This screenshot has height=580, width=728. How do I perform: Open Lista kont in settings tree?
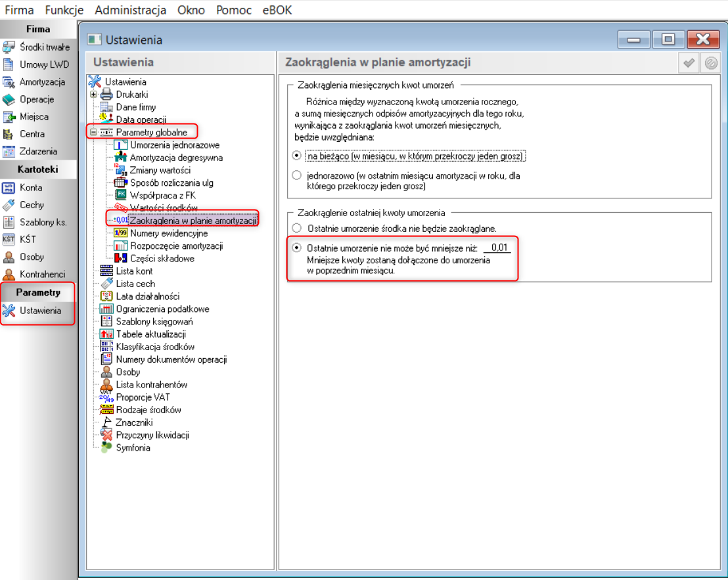pyautogui.click(x=134, y=271)
